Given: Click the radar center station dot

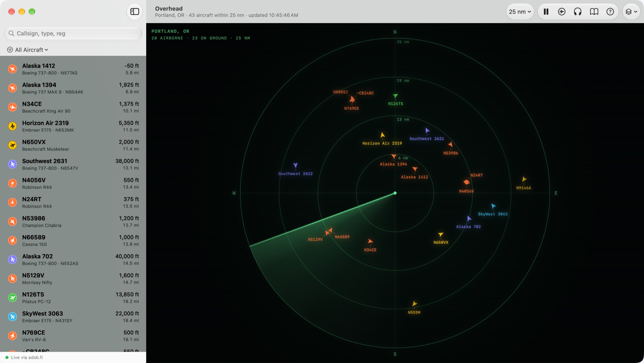Looking at the screenshot, I should [395, 193].
